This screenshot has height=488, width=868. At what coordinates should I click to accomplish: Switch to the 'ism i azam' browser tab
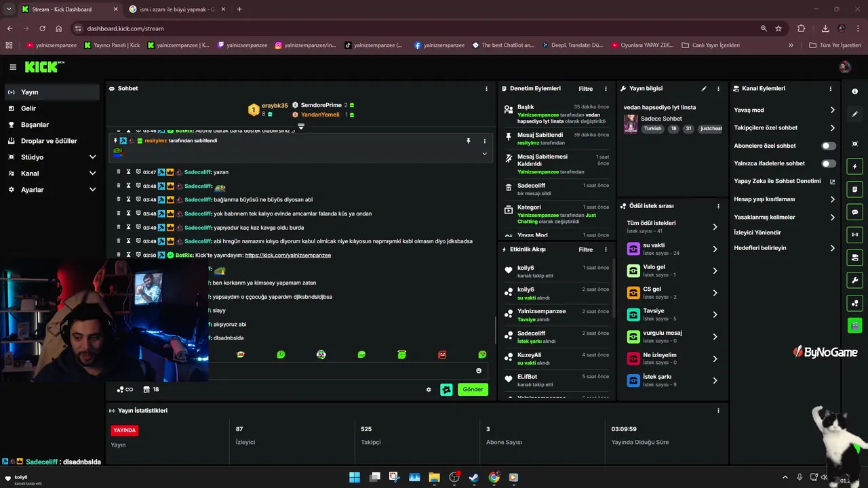click(178, 9)
